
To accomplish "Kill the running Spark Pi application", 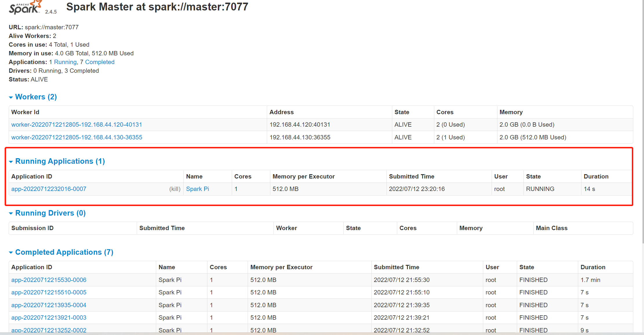I will 175,189.
